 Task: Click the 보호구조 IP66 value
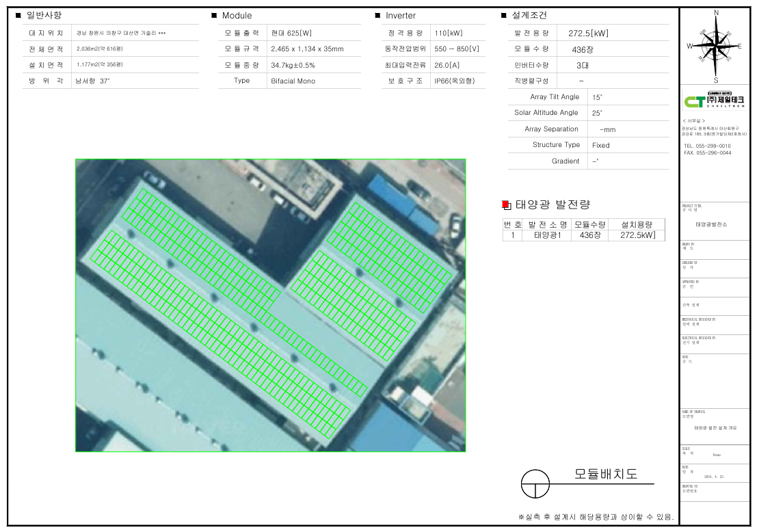click(454, 81)
